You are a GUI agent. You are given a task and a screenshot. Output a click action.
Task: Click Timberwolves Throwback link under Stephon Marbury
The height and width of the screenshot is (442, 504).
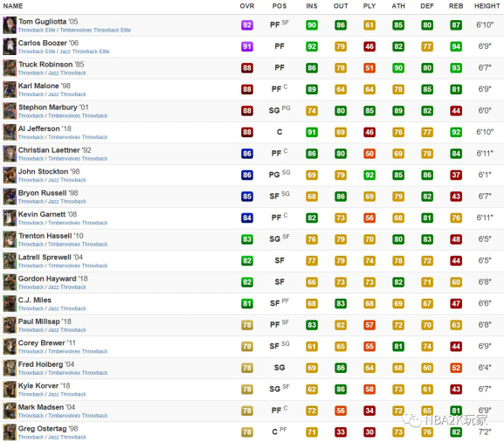coord(78,115)
